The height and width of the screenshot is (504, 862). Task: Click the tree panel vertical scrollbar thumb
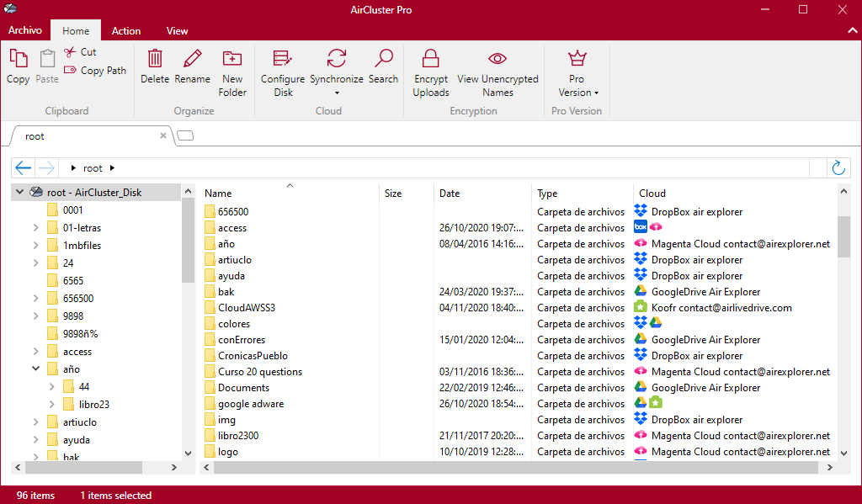pyautogui.click(x=188, y=240)
